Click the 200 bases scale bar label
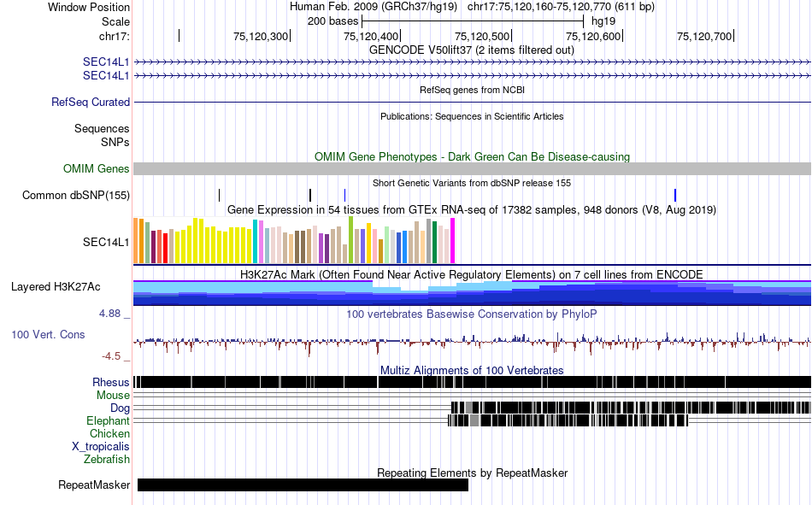This screenshot has height=505, width=812. tap(333, 21)
